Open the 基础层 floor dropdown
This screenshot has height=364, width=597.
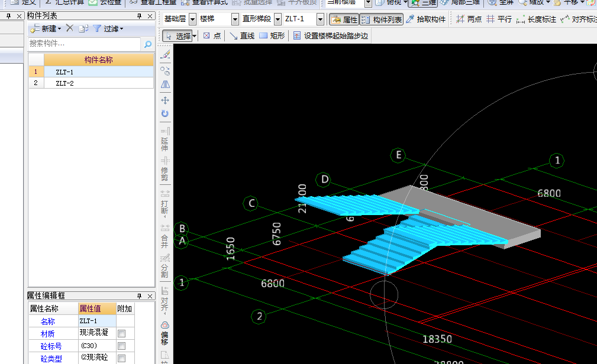[x=193, y=19]
